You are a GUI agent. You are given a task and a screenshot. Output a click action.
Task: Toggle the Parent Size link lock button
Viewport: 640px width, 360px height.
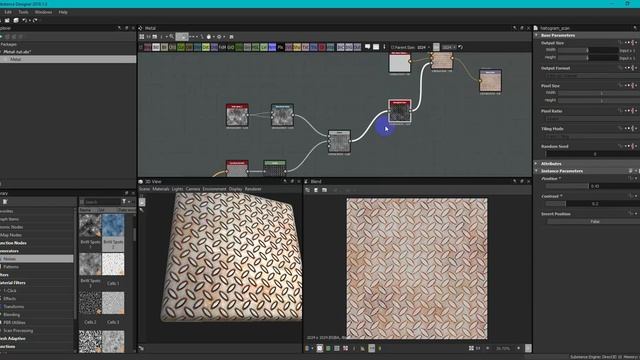point(436,47)
